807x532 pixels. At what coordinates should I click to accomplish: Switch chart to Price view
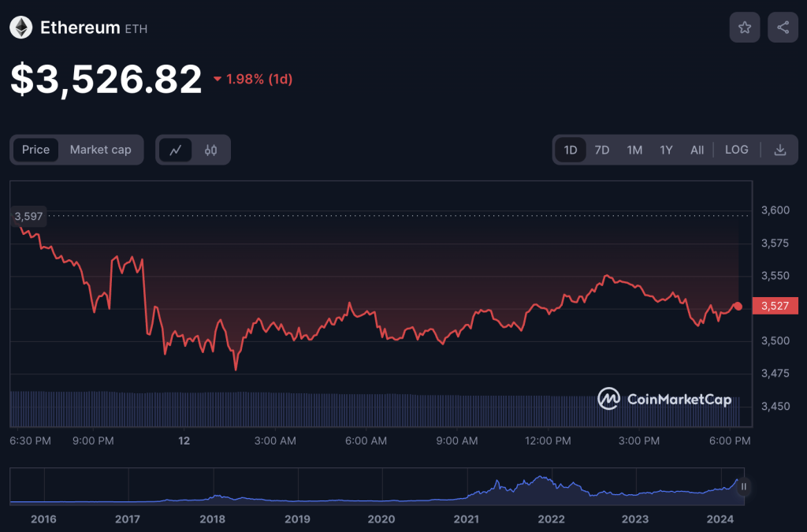point(35,150)
